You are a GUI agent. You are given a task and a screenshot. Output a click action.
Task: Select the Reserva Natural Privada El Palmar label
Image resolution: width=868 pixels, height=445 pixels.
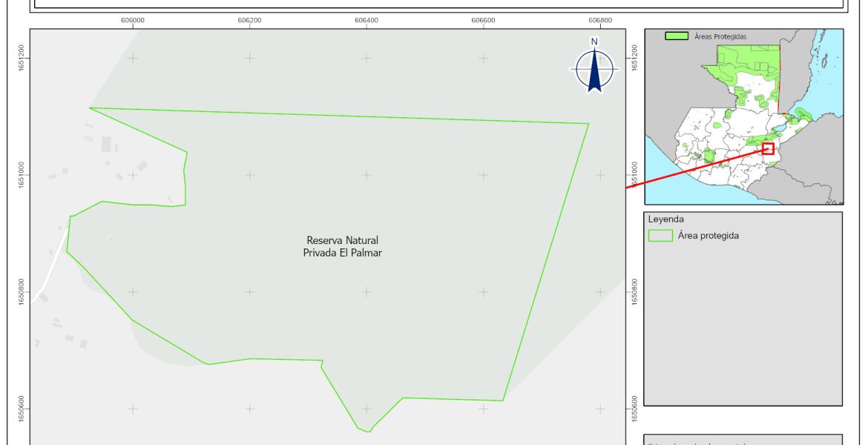(x=342, y=246)
